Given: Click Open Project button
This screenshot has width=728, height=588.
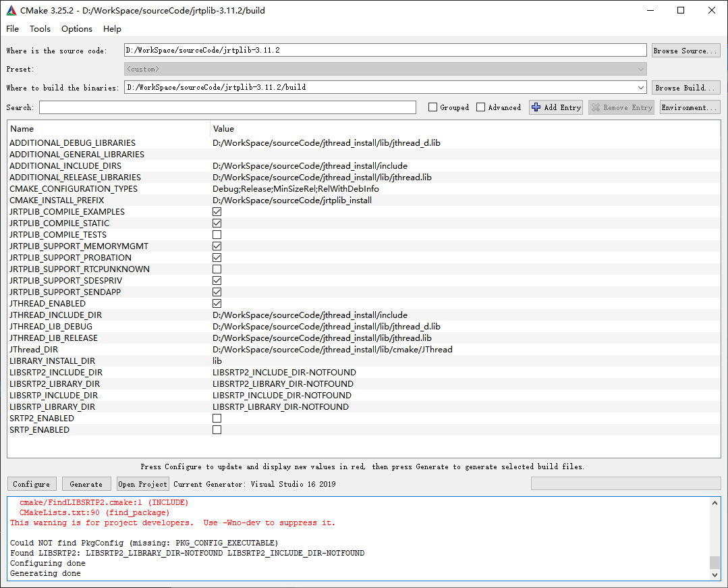Looking at the screenshot, I should pos(143,484).
